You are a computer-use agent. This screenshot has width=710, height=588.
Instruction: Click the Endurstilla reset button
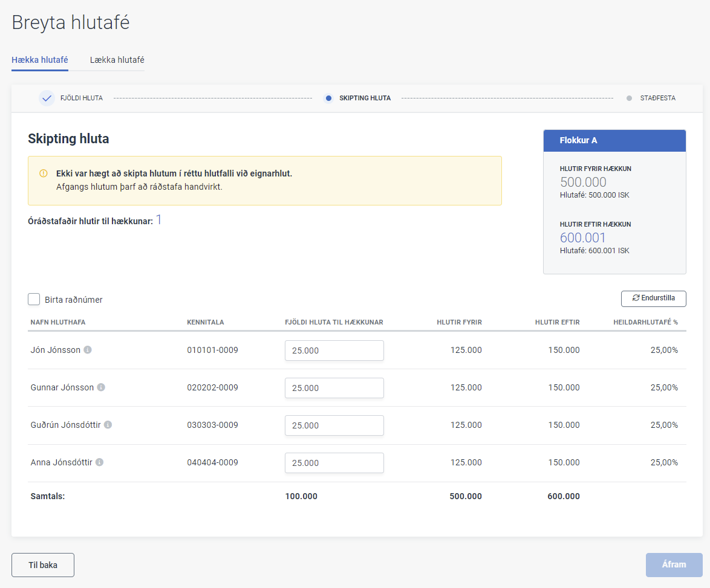click(653, 299)
